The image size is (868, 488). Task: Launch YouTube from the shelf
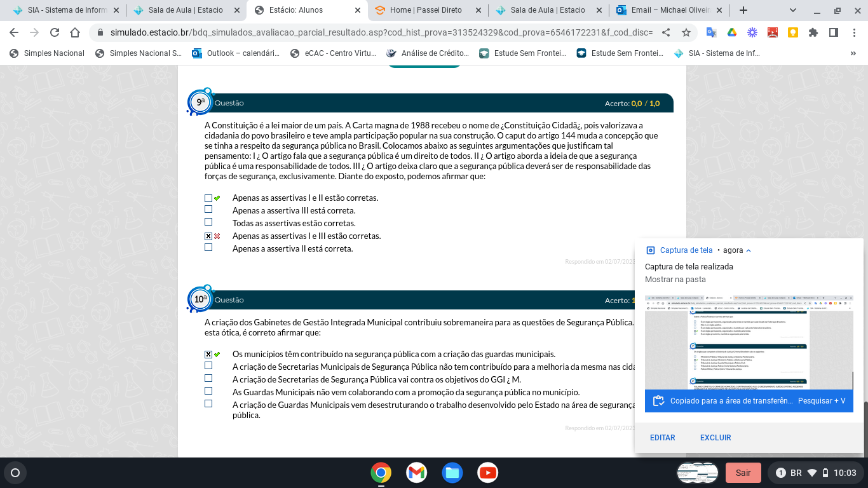[488, 473]
